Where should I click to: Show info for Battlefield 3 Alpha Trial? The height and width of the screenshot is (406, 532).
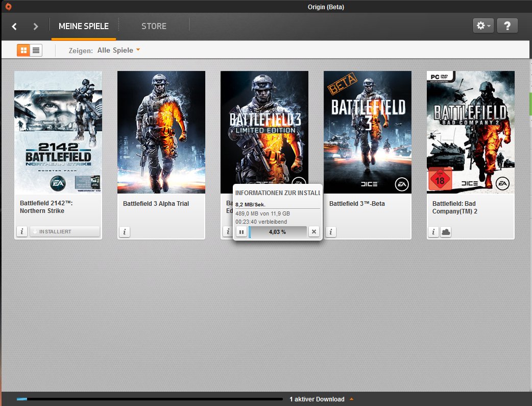125,232
